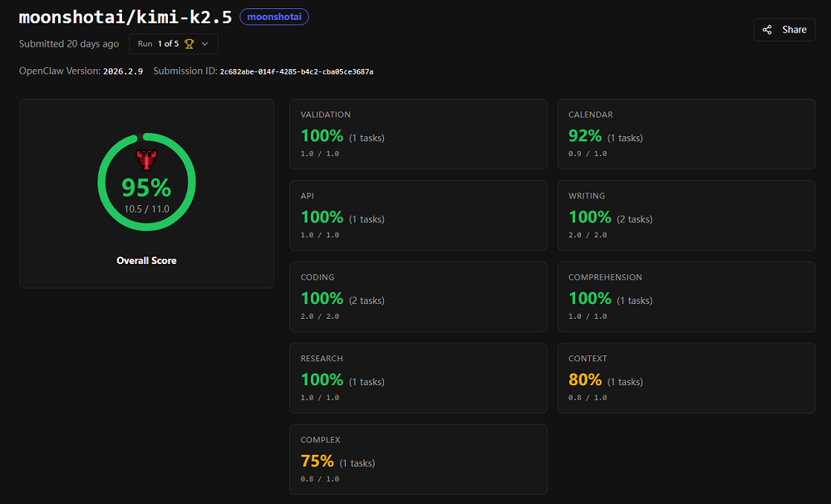Open the CONTEXT 80% category card
831x504 pixels.
tap(686, 378)
